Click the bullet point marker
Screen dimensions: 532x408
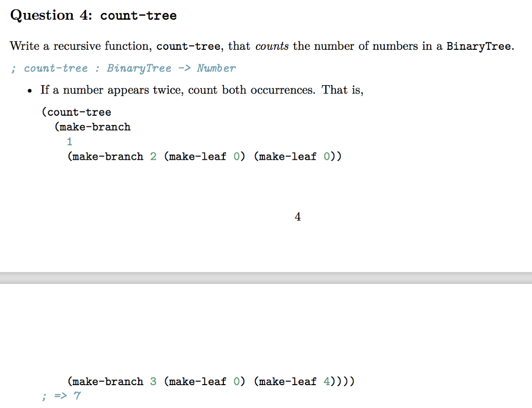pos(29,89)
